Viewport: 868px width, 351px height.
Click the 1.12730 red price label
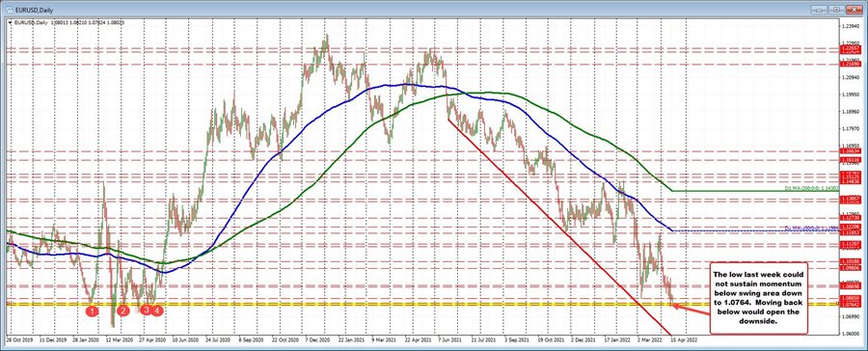click(851, 218)
